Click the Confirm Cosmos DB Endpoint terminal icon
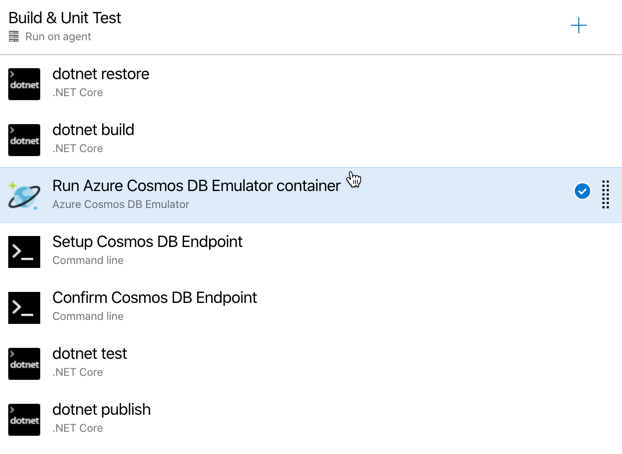 coord(24,308)
